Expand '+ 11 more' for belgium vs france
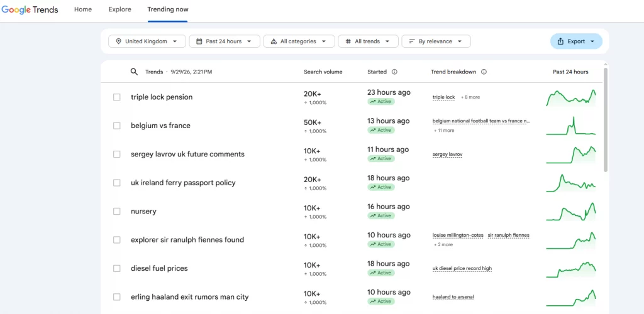Viewport: 644px width, 314px height. (x=444, y=131)
